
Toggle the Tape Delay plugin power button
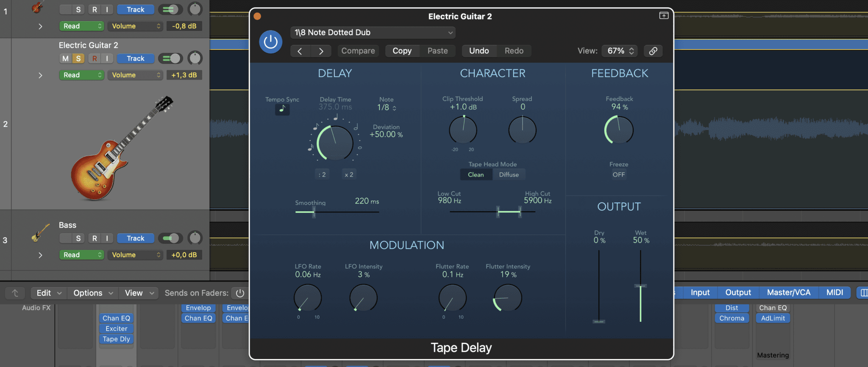[x=270, y=42]
